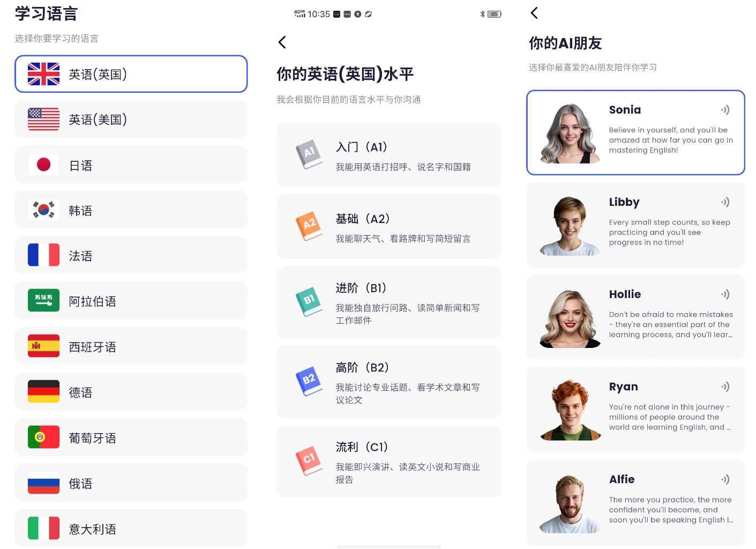Click the South Korea flag icon

(x=43, y=210)
